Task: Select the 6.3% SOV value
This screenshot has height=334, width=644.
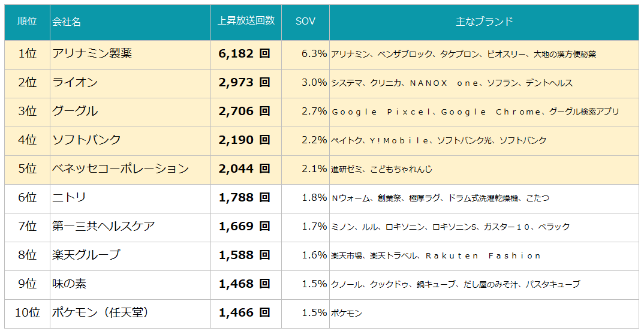Action: pyautogui.click(x=314, y=53)
